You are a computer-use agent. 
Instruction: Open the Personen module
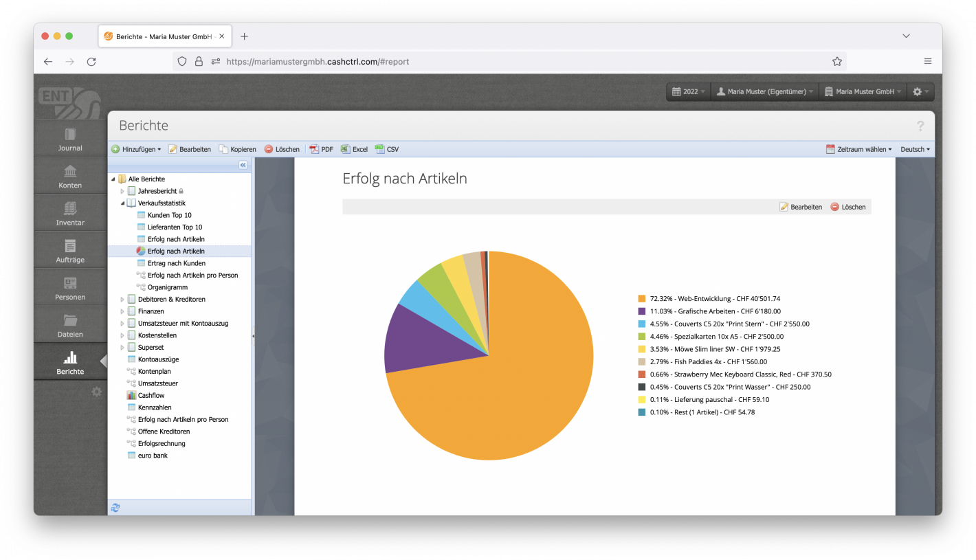70,287
